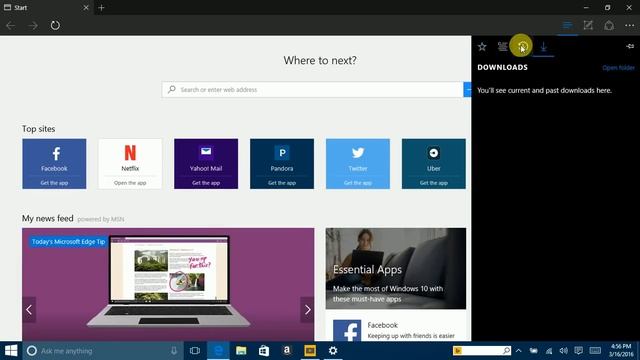The width and height of the screenshot is (640, 360).
Task: Close the Start tab
Action: [x=86, y=7]
